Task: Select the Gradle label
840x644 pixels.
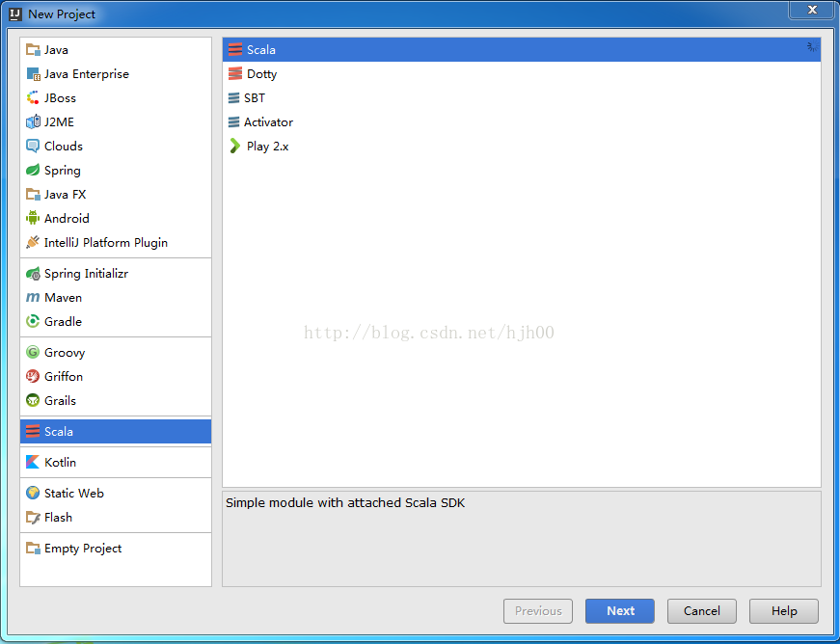Action: (64, 322)
